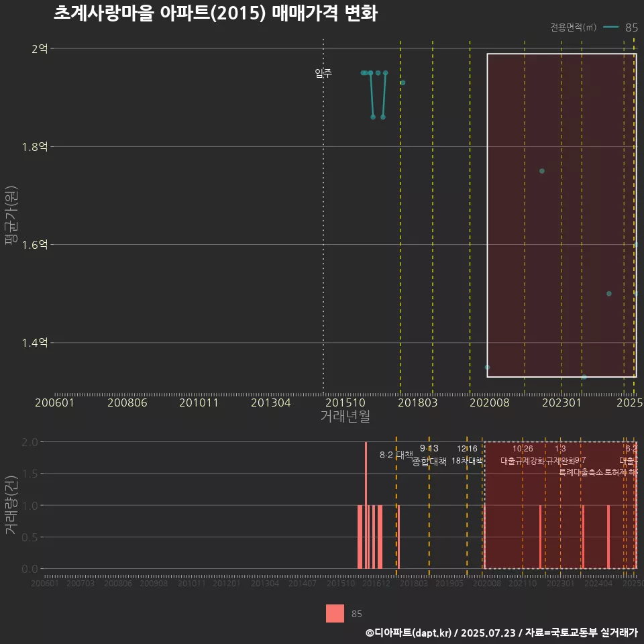
Task: Select the isolated data point near 1.93억
Action: [403, 83]
